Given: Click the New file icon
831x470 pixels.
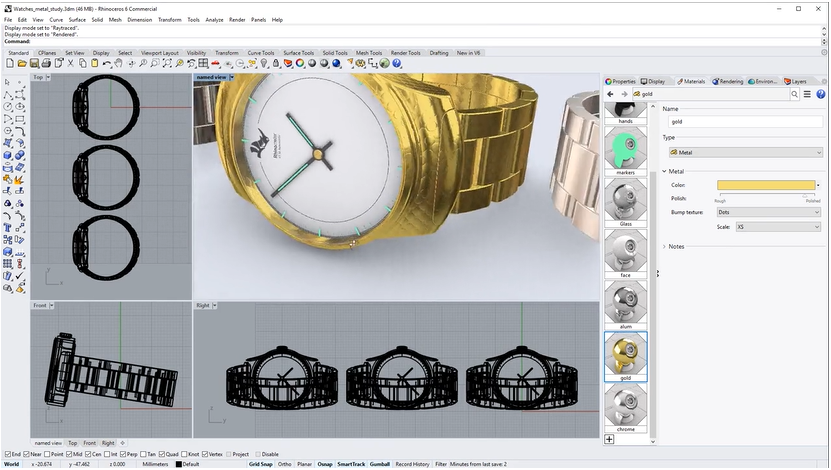Looking at the screenshot, I should coord(10,64).
